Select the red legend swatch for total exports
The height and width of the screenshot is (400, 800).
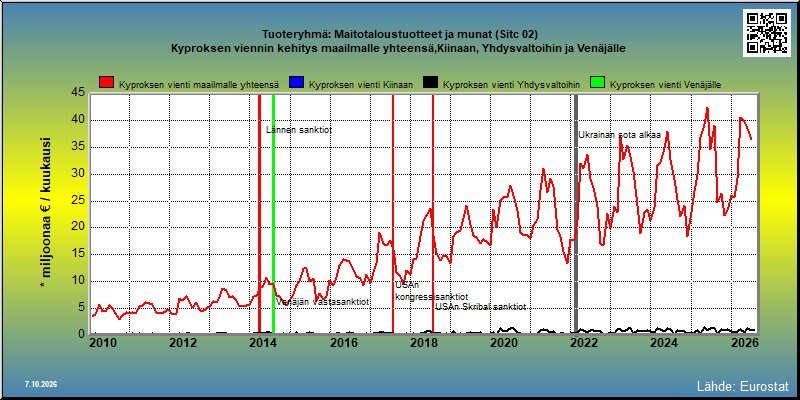(x=107, y=83)
